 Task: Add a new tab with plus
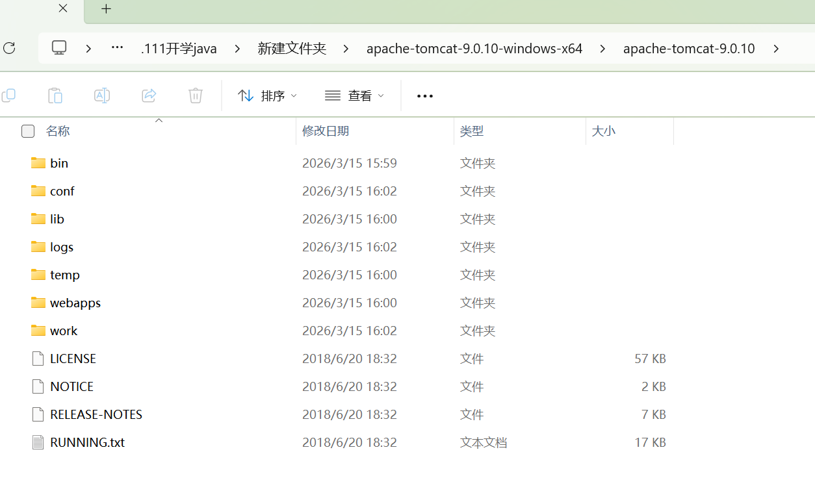[x=107, y=8]
